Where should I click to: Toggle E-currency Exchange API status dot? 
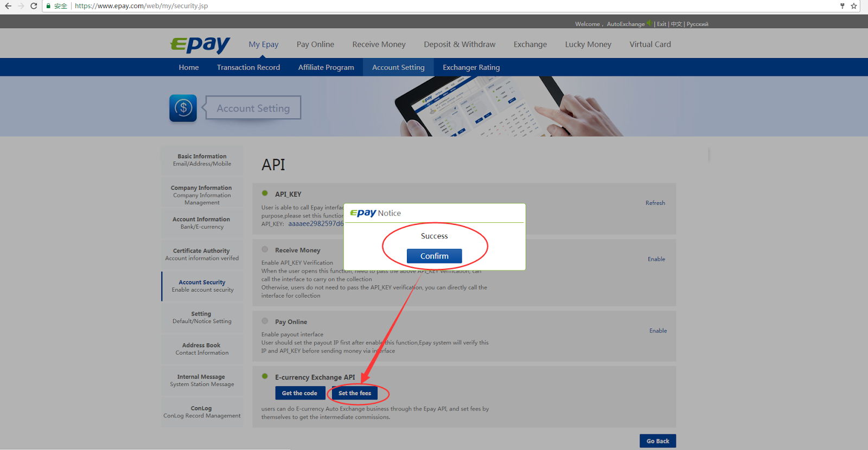click(x=265, y=376)
